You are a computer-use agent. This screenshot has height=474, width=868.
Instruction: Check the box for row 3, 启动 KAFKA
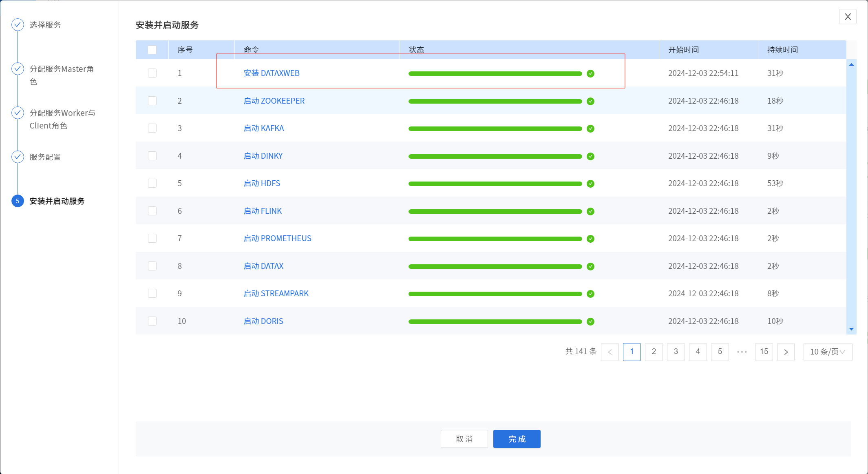tap(152, 128)
